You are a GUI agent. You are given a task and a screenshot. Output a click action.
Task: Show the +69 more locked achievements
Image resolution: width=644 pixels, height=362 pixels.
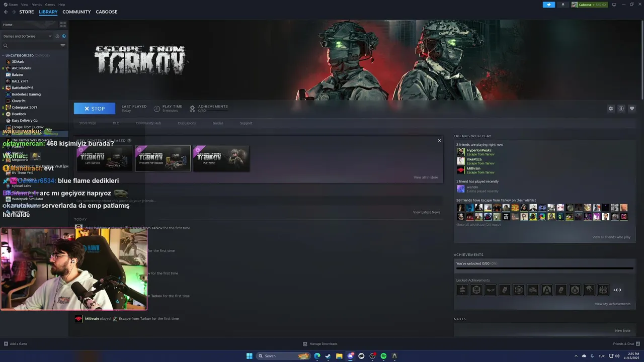(617, 290)
